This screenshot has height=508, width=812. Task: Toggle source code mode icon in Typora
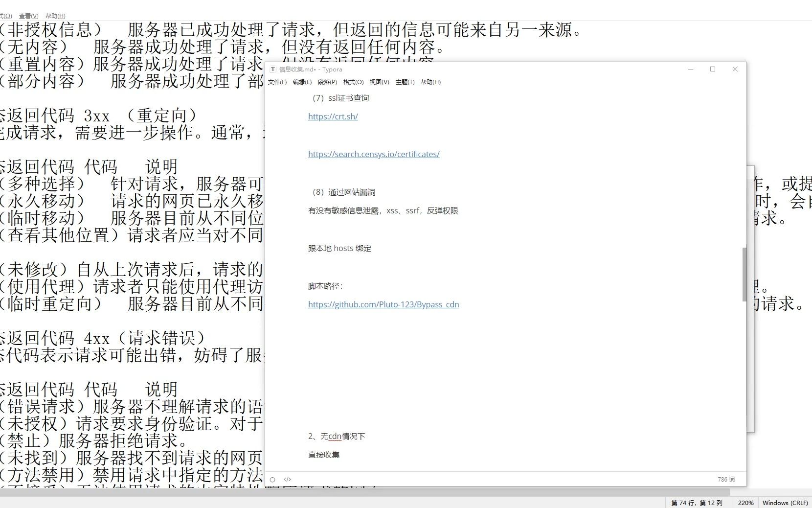288,480
